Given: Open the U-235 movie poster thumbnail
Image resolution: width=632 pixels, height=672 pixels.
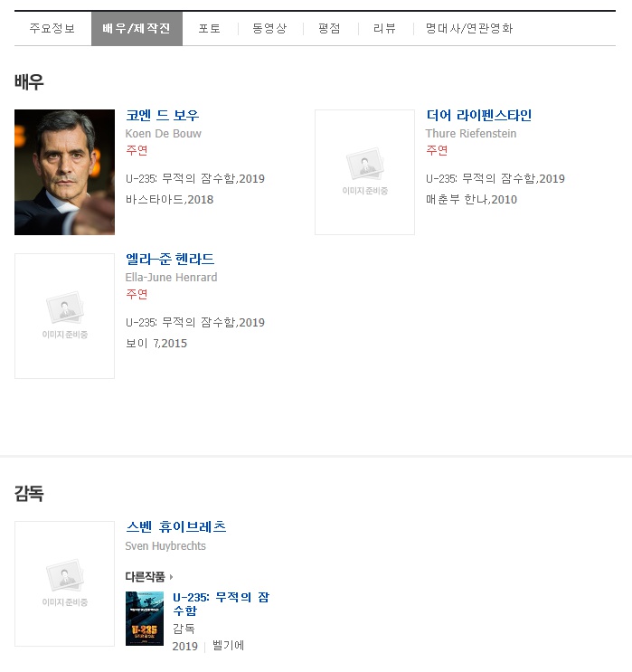Looking at the screenshot, I should pyautogui.click(x=145, y=619).
